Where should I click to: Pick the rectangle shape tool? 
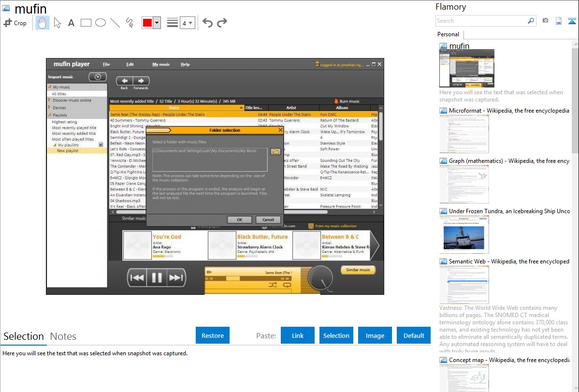(x=86, y=23)
